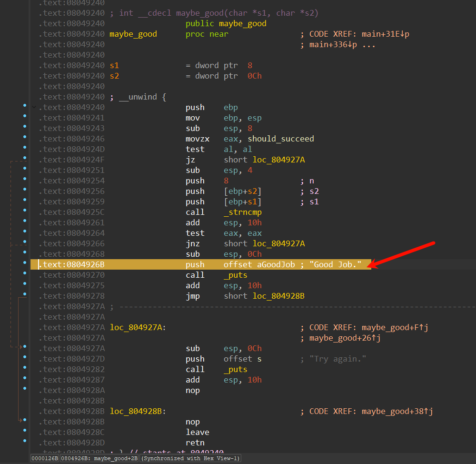476x464 pixels.
Task: Select [ebp+s1] push operand
Action: click(243, 202)
